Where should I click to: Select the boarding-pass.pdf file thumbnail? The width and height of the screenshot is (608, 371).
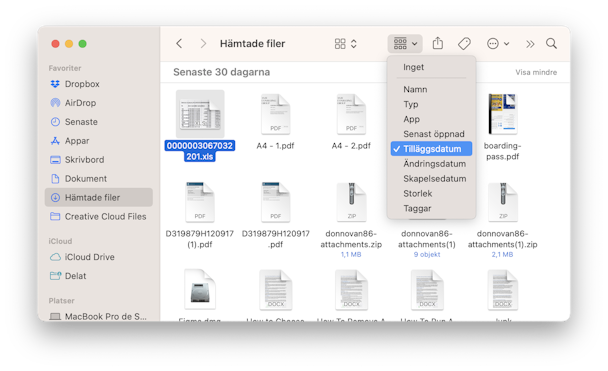click(x=503, y=114)
